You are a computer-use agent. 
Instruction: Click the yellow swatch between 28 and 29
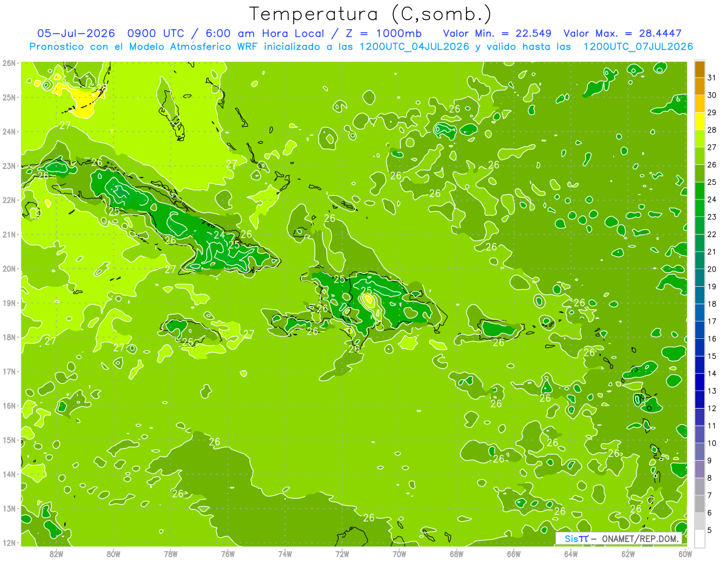pyautogui.click(x=699, y=121)
